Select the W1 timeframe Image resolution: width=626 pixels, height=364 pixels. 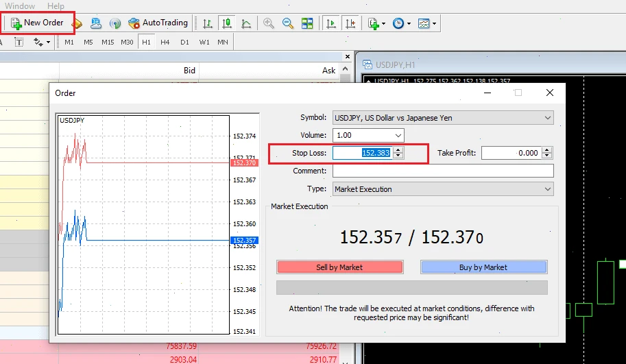[x=204, y=42]
